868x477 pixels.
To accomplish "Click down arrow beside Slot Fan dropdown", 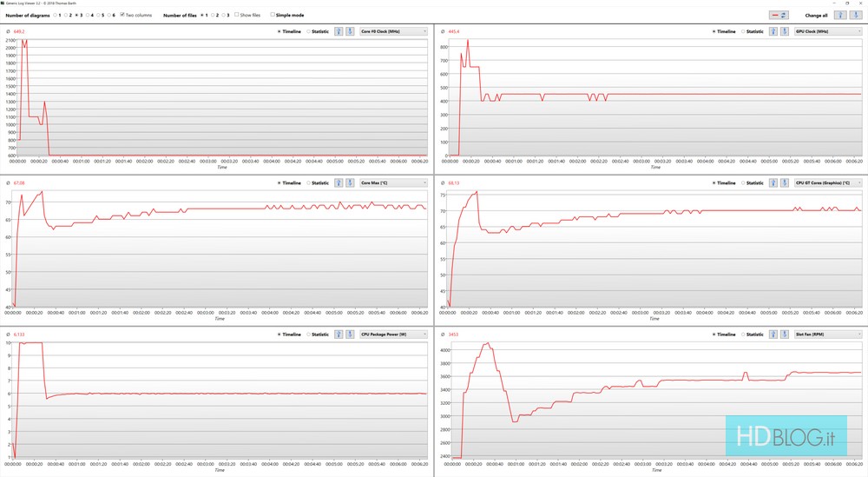I will pos(786,334).
